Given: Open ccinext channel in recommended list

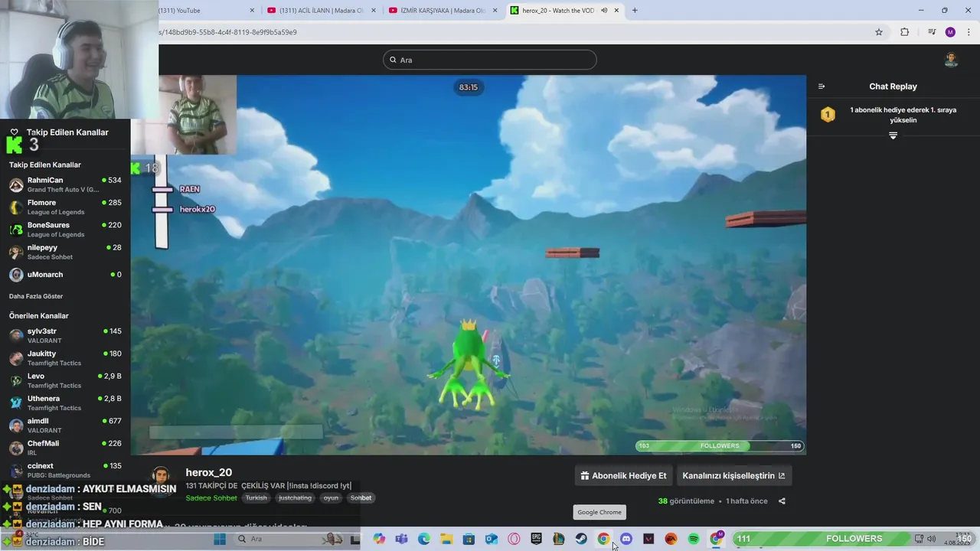Looking at the screenshot, I should click(65, 470).
